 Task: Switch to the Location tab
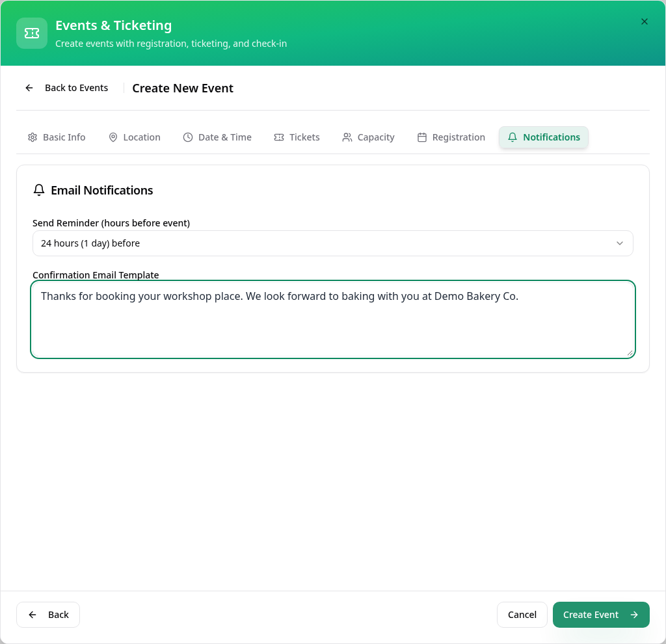(x=134, y=137)
